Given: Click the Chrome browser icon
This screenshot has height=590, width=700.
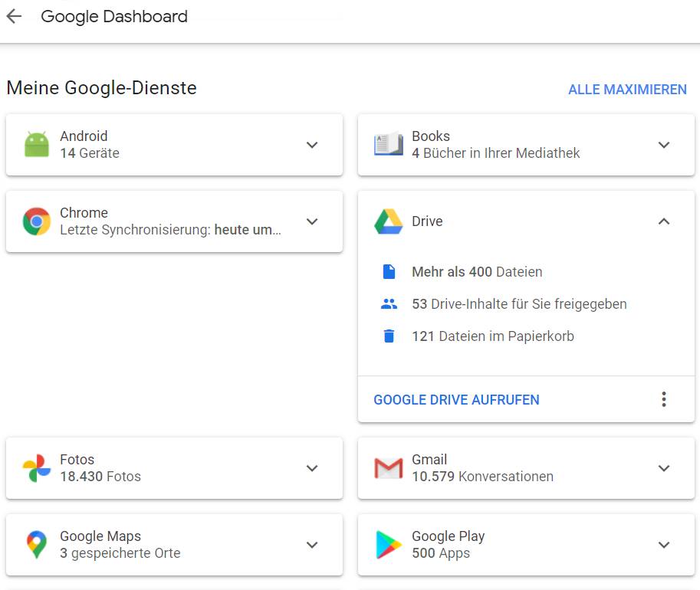Looking at the screenshot, I should coord(36,221).
